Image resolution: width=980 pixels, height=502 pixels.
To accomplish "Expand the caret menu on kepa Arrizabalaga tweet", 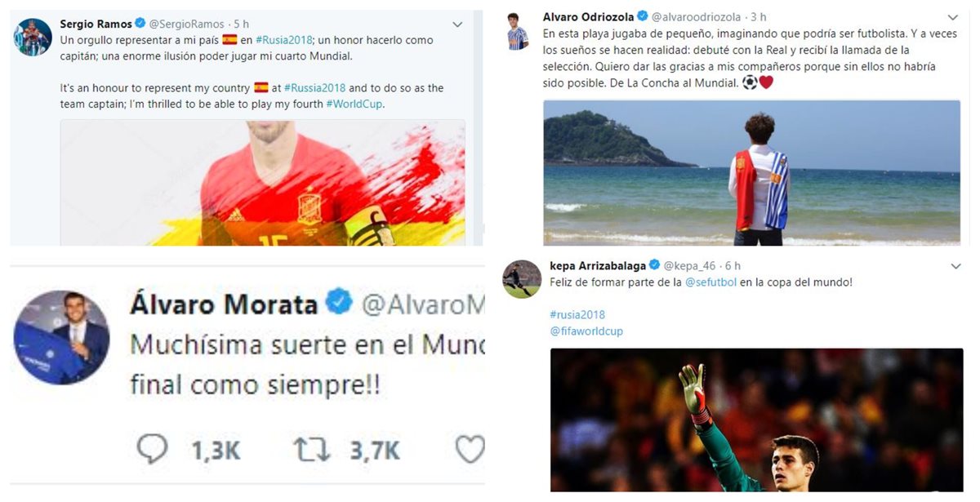I will click(x=955, y=267).
